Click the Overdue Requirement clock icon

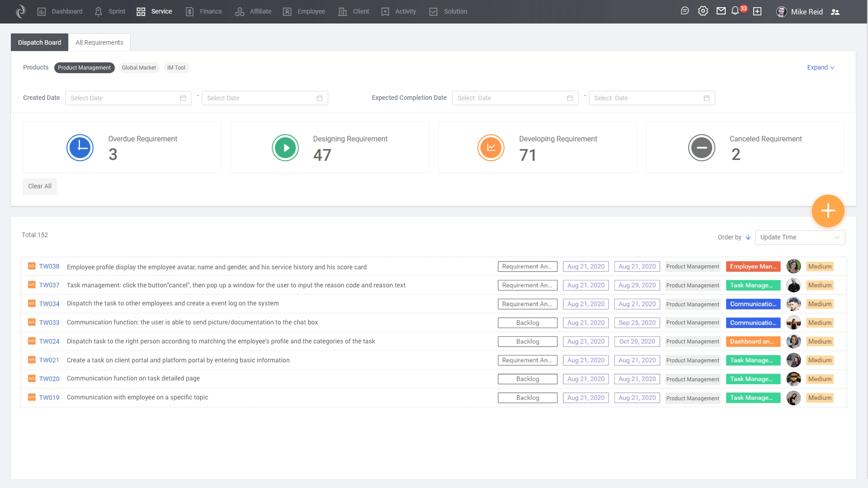80,147
